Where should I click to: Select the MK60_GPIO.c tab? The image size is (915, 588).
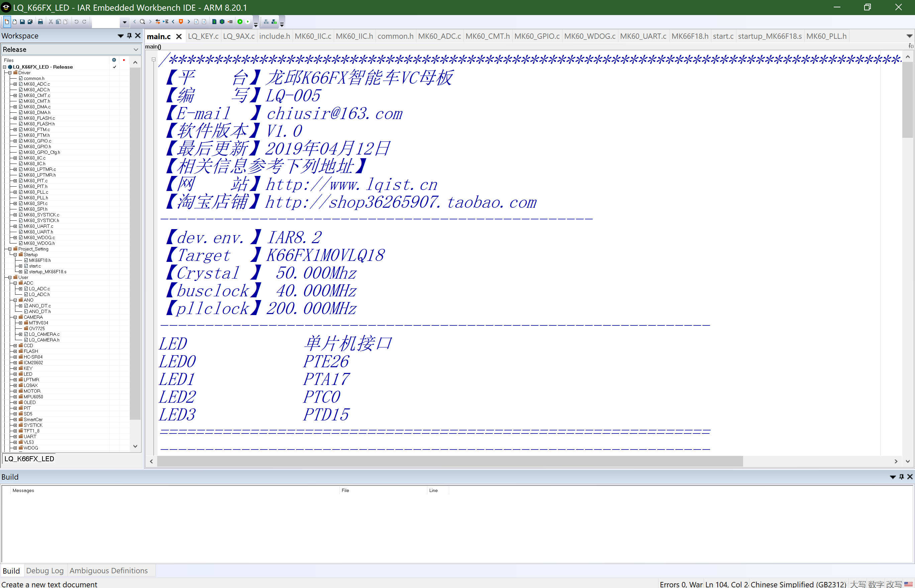pos(538,36)
